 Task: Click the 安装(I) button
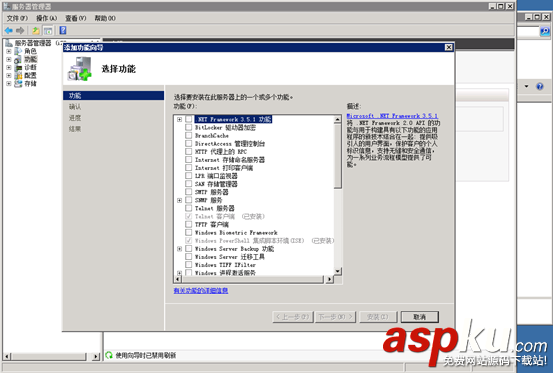378,317
